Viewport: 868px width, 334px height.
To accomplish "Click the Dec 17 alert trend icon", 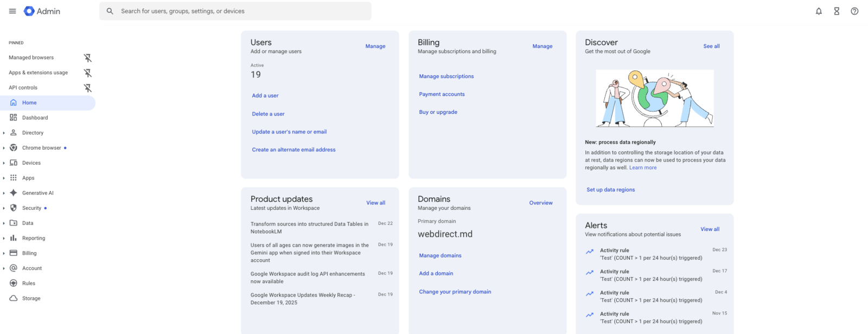I will (x=590, y=273).
